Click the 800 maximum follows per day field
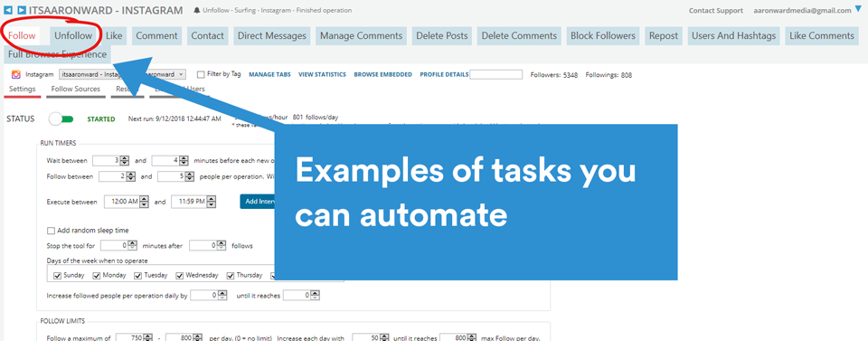 point(184,337)
